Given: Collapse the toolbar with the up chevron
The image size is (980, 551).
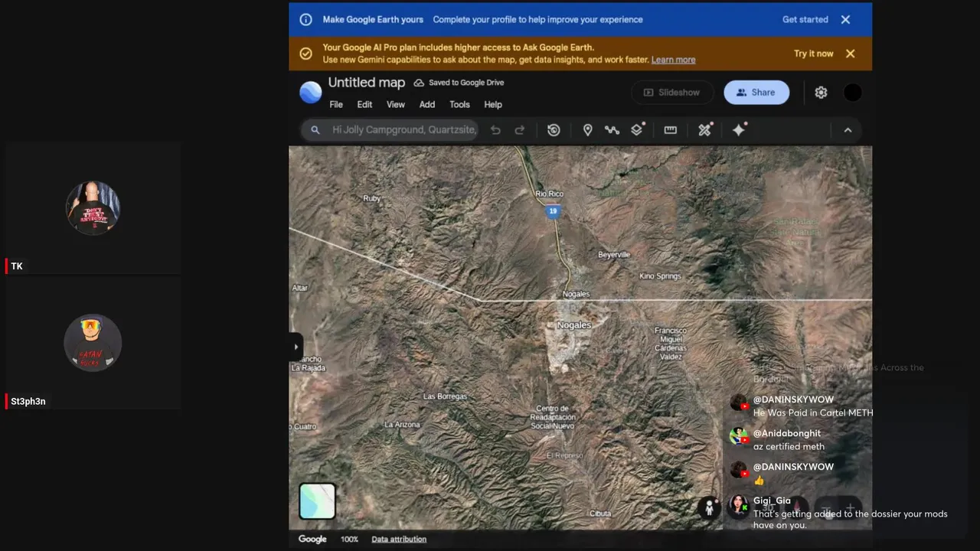Looking at the screenshot, I should 848,130.
